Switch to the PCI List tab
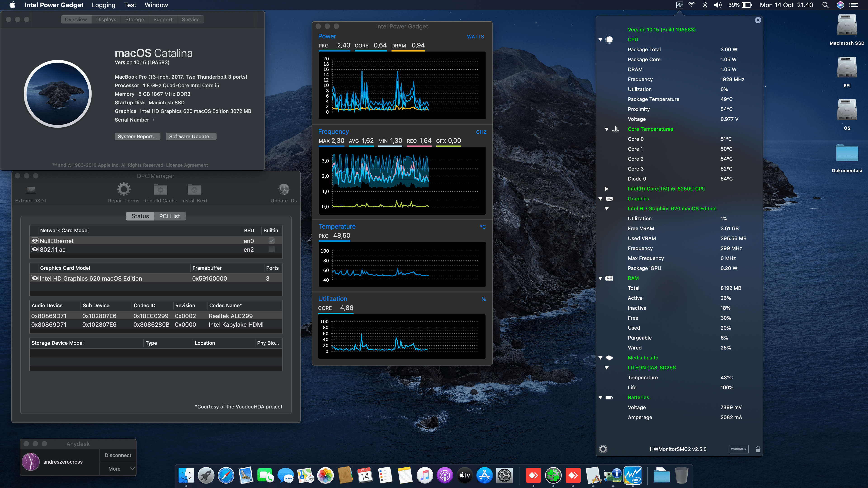The height and width of the screenshot is (488, 868). 170,216
